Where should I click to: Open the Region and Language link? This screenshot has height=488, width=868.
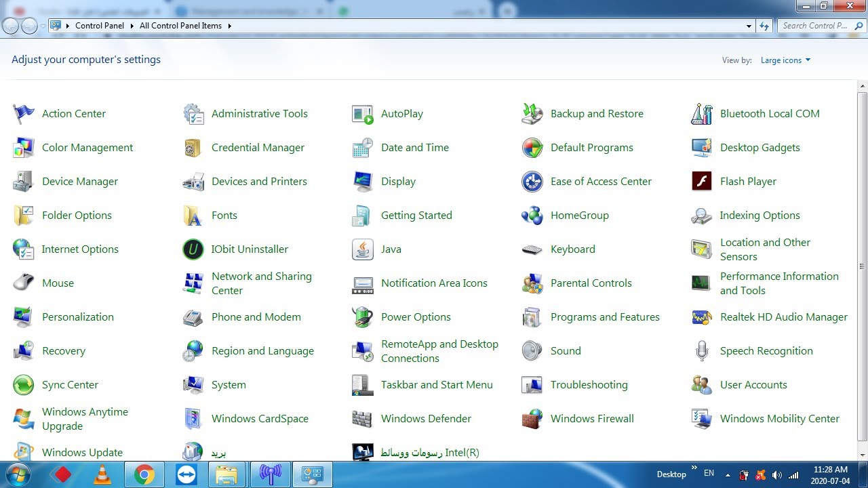click(262, 351)
